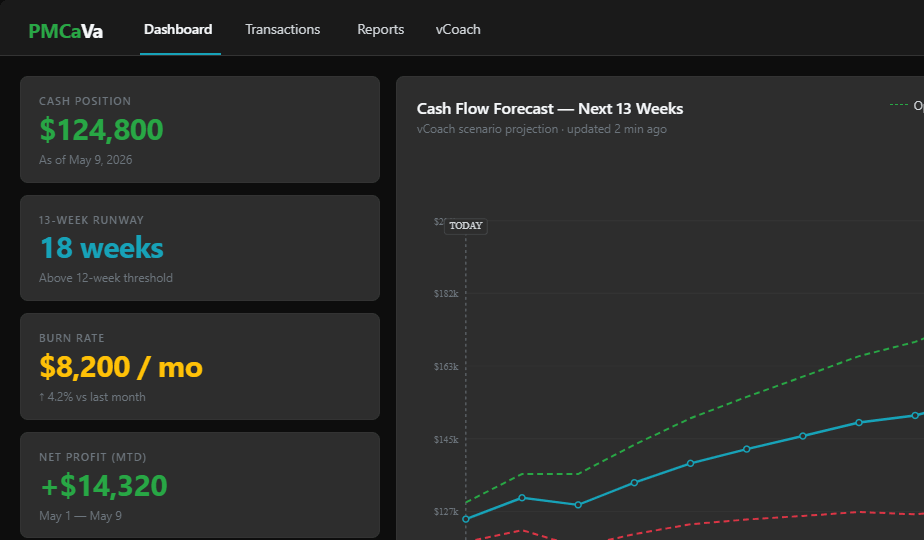Image resolution: width=924 pixels, height=540 pixels.
Task: Click first data point on blue line
Action: tap(466, 519)
